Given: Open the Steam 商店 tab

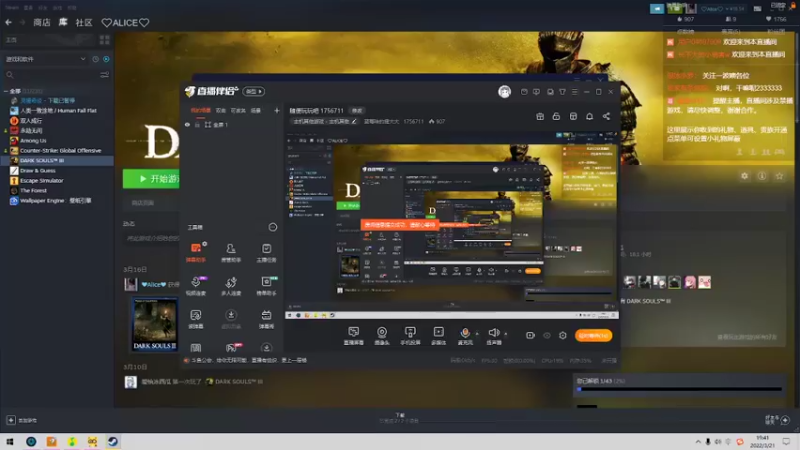Looking at the screenshot, I should point(41,22).
